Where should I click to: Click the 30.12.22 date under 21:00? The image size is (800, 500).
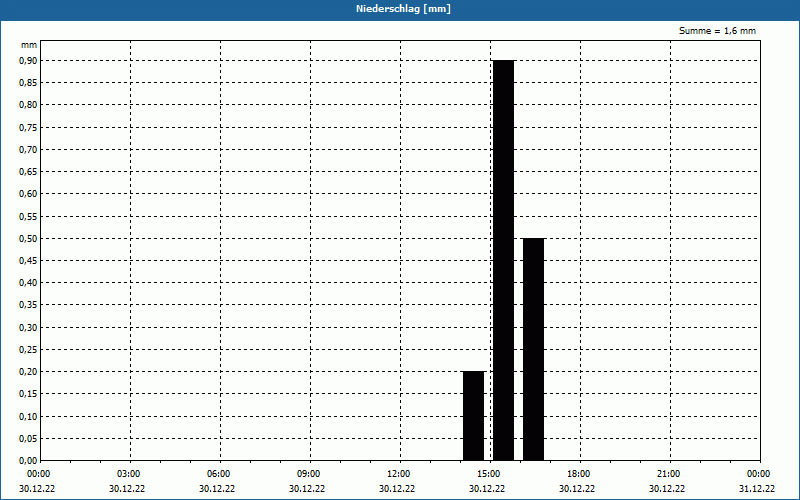(667, 489)
